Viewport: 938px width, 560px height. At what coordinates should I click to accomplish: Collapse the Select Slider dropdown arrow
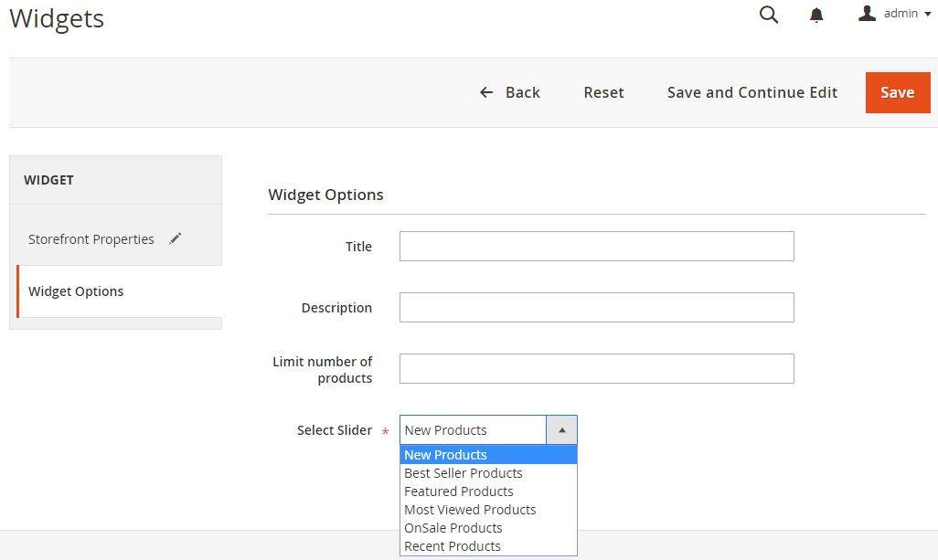click(x=561, y=430)
